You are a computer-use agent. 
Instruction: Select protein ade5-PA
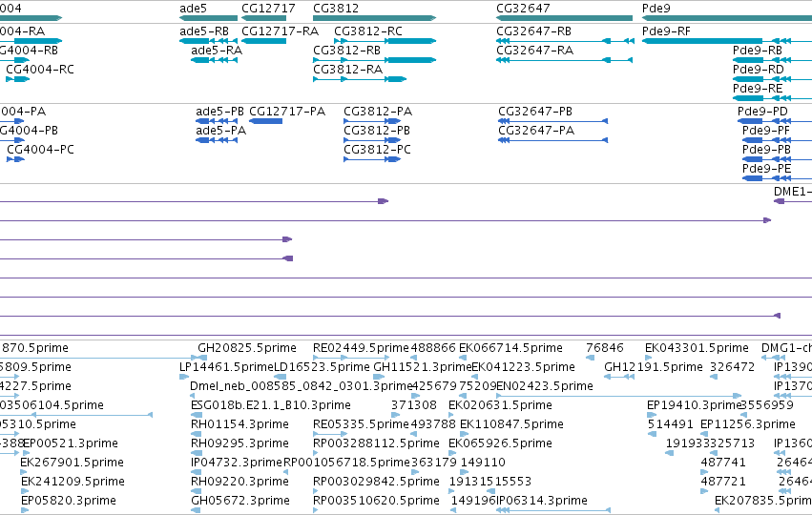point(217,140)
